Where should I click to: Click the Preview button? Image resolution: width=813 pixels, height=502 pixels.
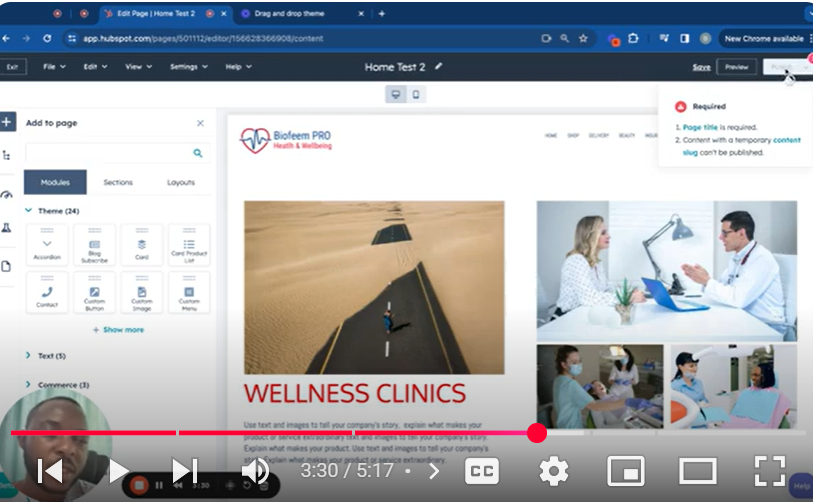[x=736, y=66]
